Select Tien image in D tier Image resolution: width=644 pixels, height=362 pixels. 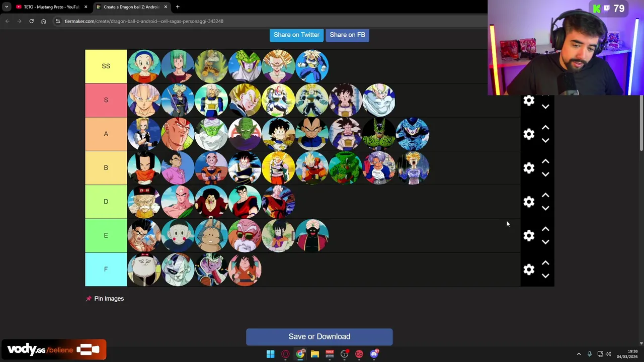pyautogui.click(x=178, y=202)
